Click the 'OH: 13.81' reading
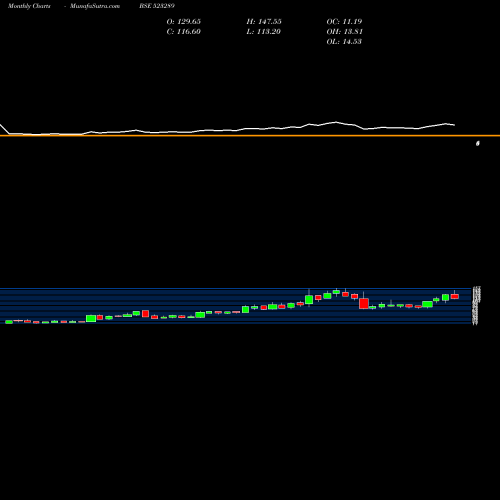500x500 pixels. (x=345, y=32)
